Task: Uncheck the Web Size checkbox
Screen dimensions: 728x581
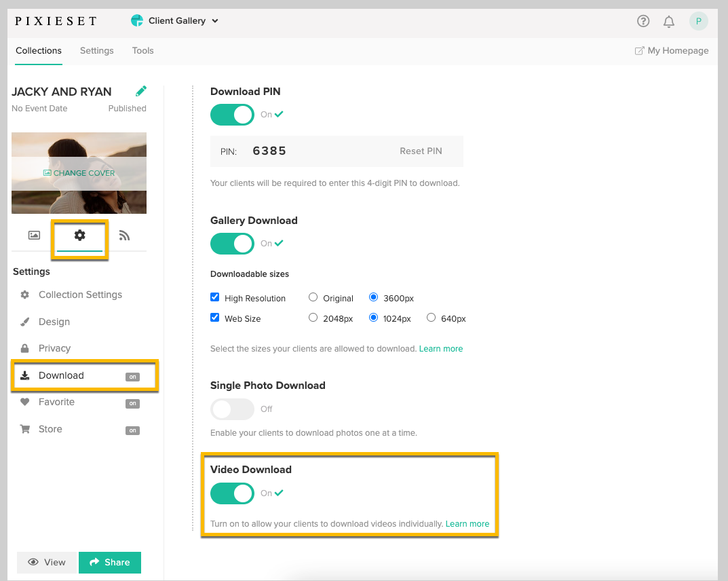Action: tap(215, 318)
